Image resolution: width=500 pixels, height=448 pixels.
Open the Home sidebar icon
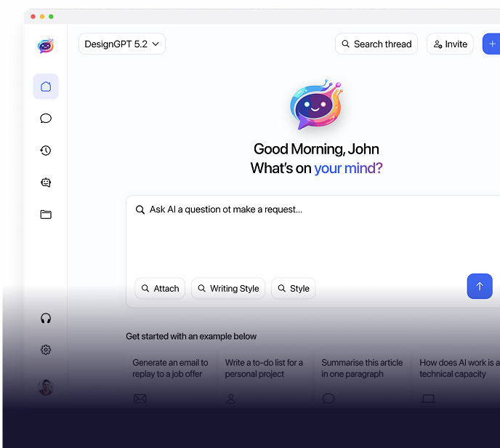pyautogui.click(x=46, y=87)
